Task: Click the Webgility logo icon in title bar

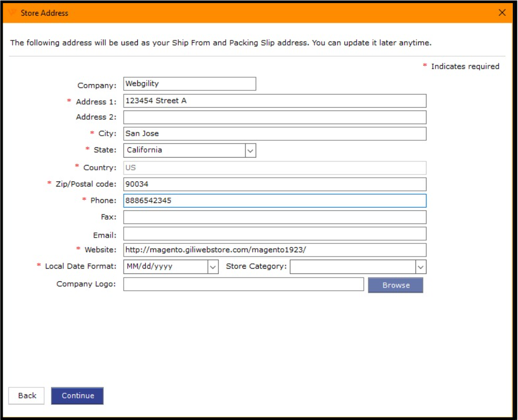Action: point(13,13)
